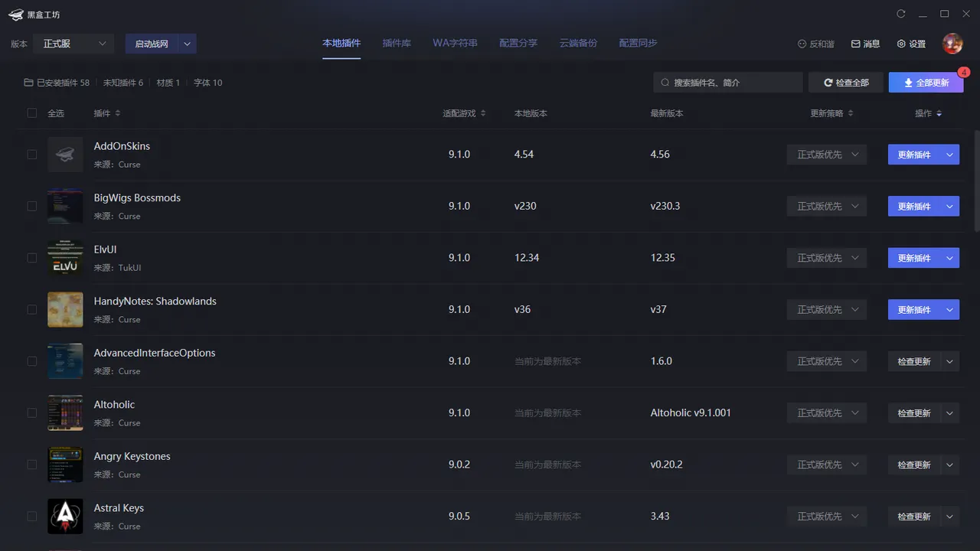Expand AddOnSkins 更新插件 arrow menu
This screenshot has height=551, width=980.
pyautogui.click(x=949, y=155)
